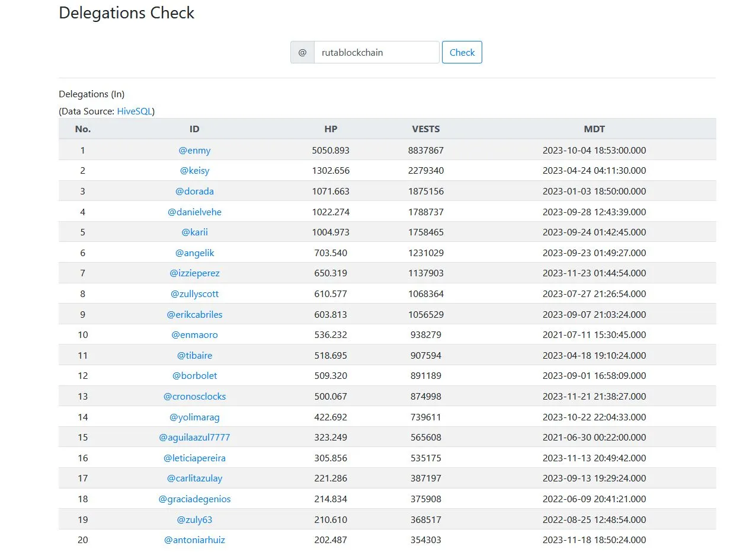Viewport: 756px width, 552px height.
Task: Click the @erikcabriles ID link
Action: [x=194, y=314]
